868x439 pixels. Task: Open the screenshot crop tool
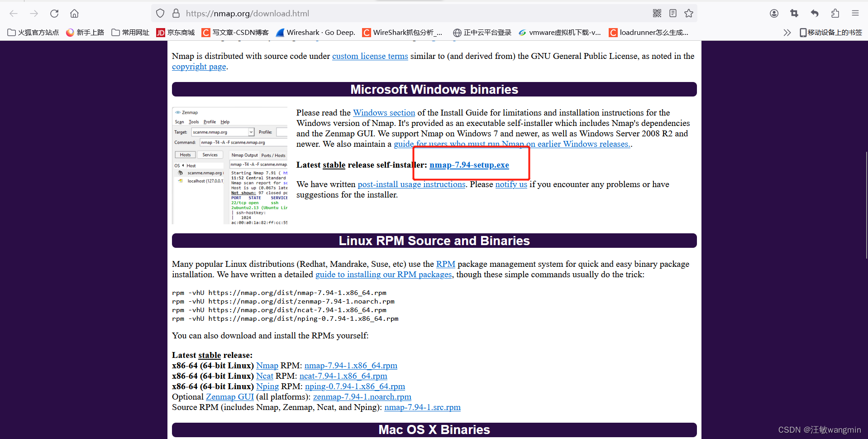(794, 14)
